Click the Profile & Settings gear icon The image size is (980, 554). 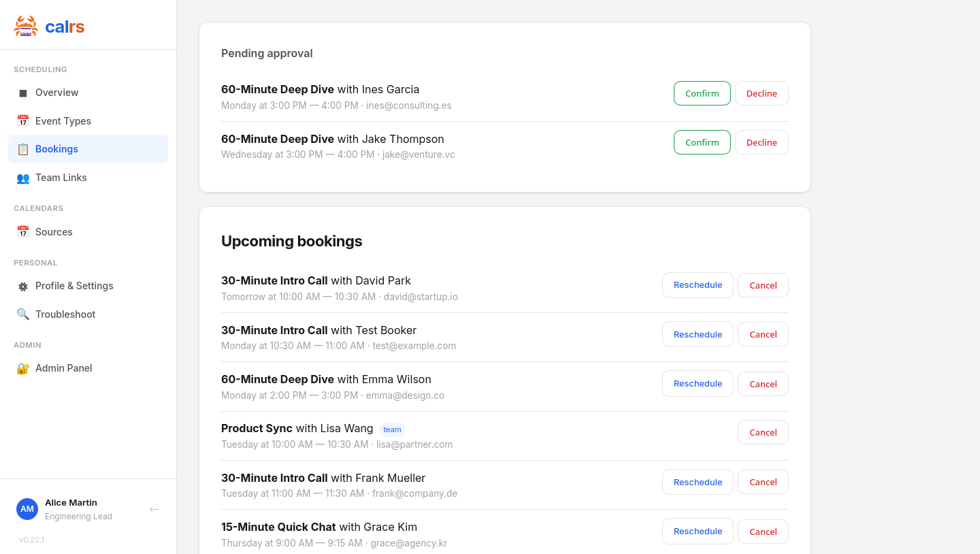point(24,286)
